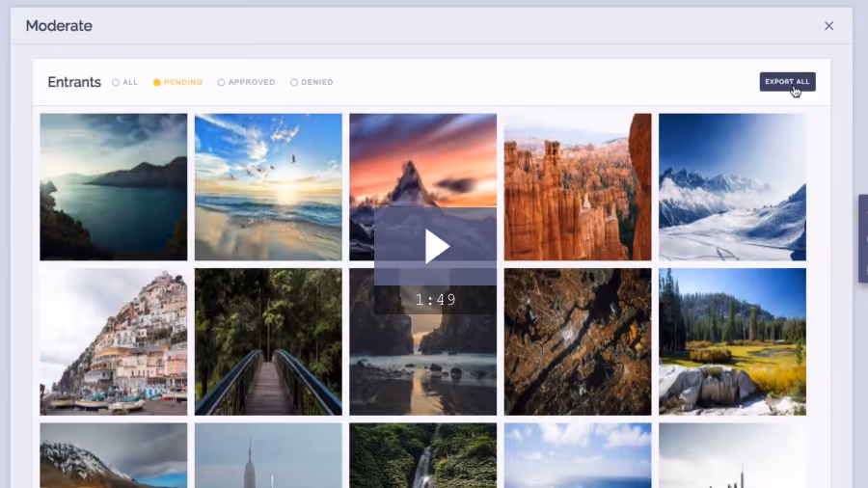Open the dark lake and mountains photo
The image size is (868, 488).
114,187
